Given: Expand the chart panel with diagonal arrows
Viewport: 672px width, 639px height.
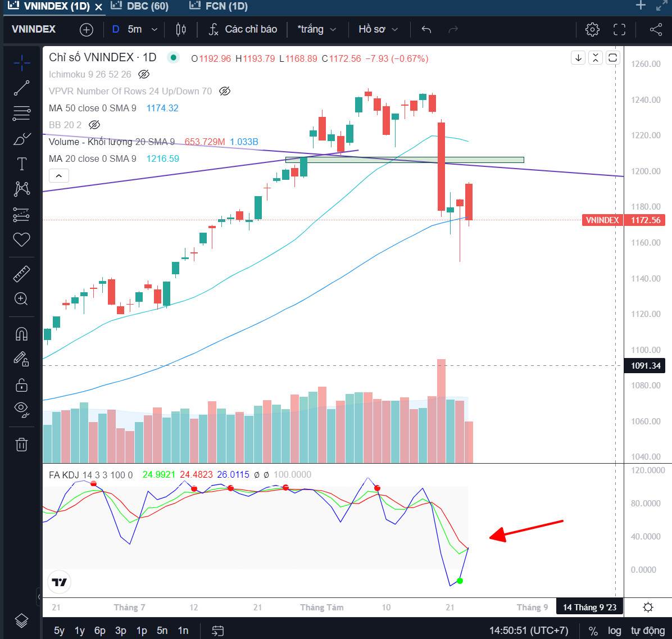Looking at the screenshot, I should (662, 6).
